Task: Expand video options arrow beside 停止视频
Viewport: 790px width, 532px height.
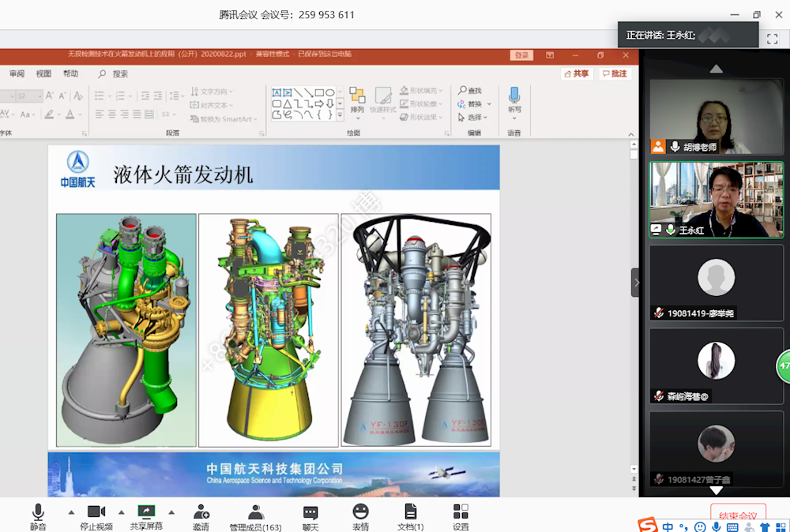Action: click(121, 511)
